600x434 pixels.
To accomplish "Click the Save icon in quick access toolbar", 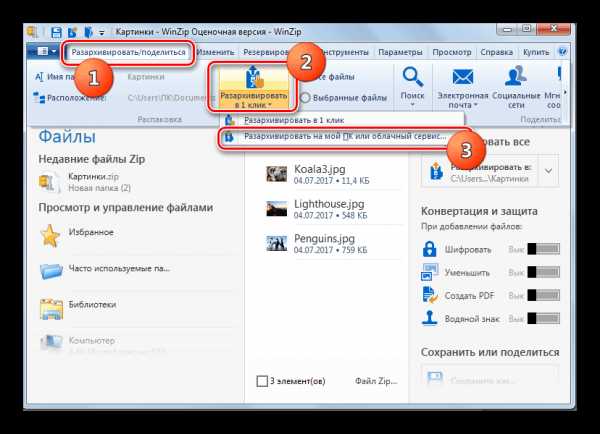I will [56, 32].
